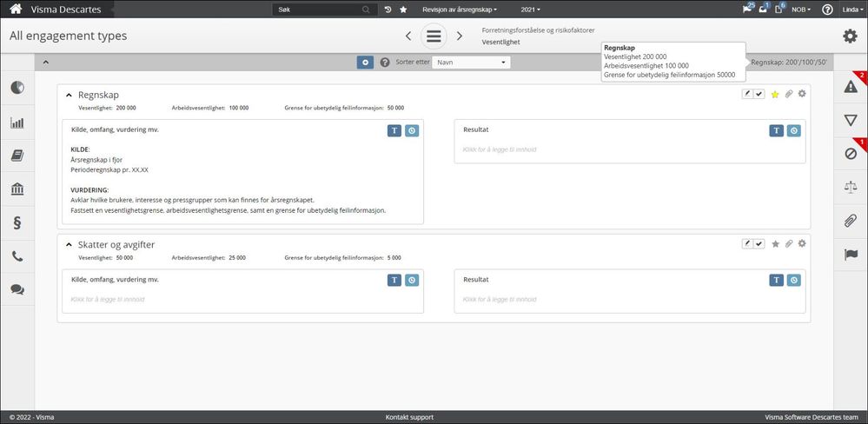This screenshot has height=424, width=868.
Task: Toggle checkmark done on Skatter og avgifter
Action: tap(759, 243)
